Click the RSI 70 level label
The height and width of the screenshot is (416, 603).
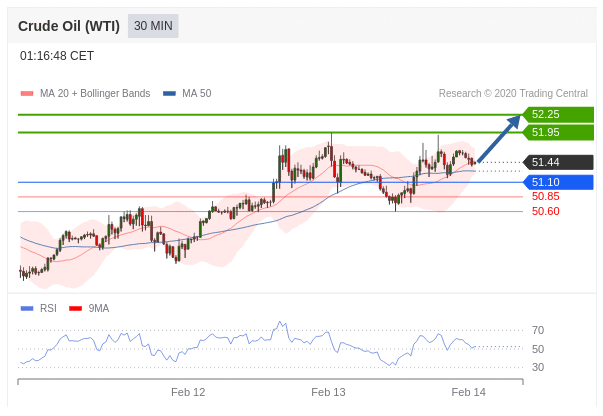(538, 330)
